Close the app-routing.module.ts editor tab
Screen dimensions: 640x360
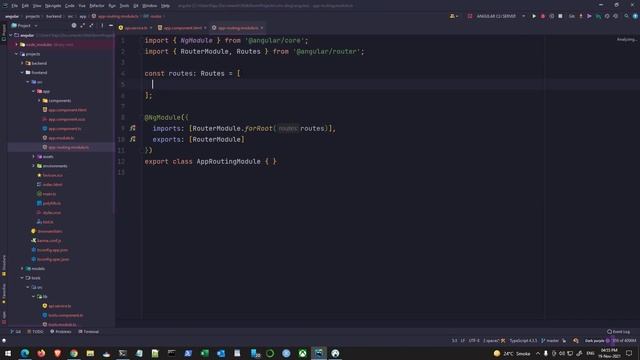[262, 28]
